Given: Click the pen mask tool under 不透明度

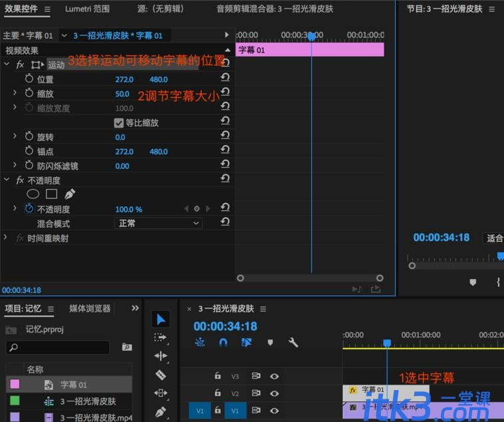Looking at the screenshot, I should point(70,194).
